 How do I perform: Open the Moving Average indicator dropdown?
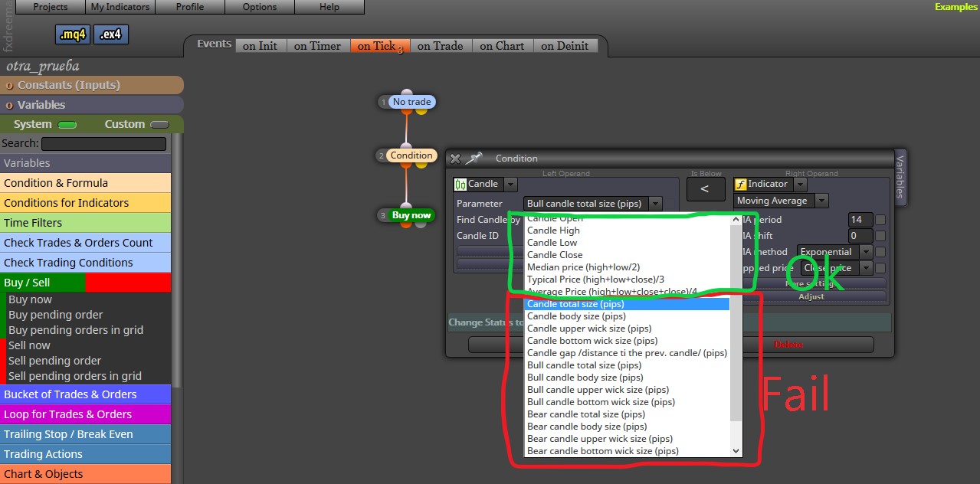click(781, 201)
